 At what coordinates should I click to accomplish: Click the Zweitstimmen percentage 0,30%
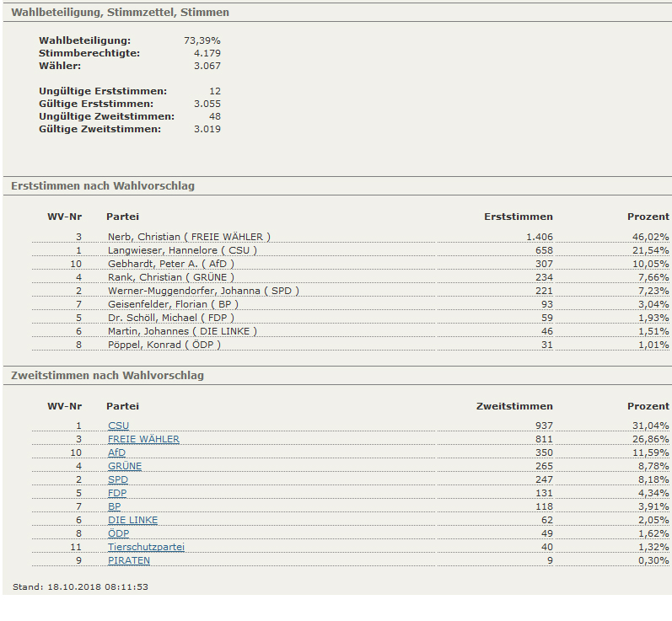click(653, 560)
